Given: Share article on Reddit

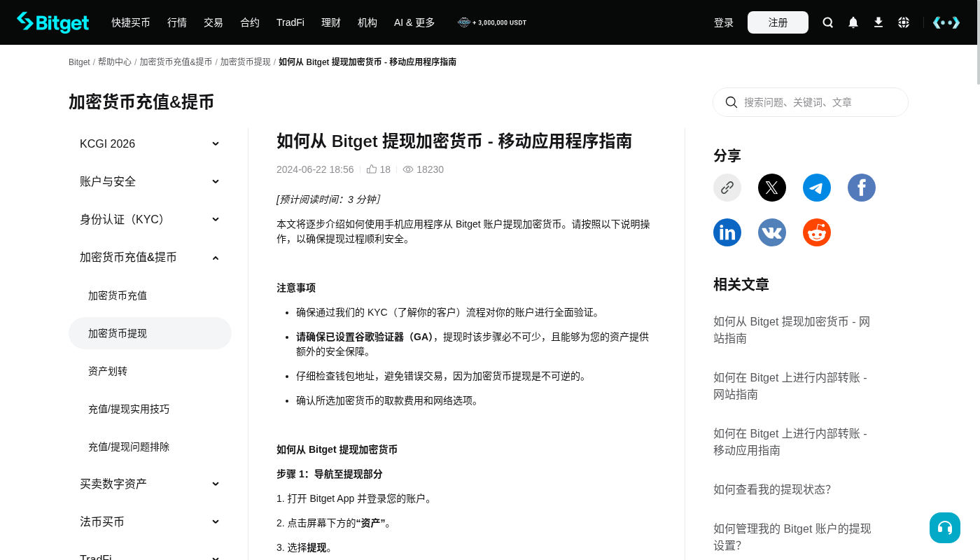Looking at the screenshot, I should tap(817, 232).
